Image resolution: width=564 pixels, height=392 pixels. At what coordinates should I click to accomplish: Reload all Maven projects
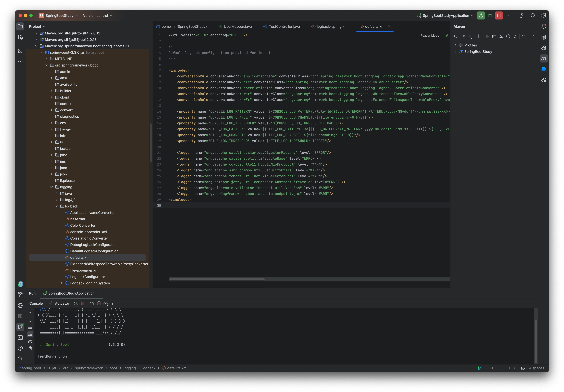456,36
